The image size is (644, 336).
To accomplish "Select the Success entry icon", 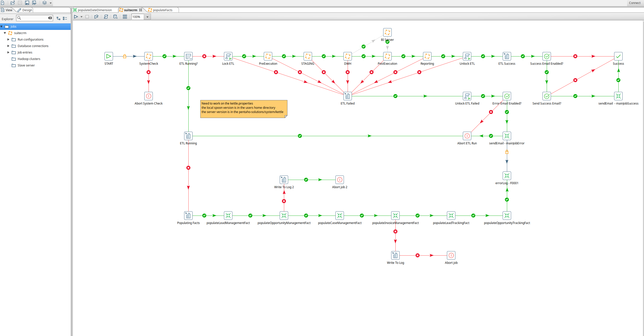I will pyautogui.click(x=618, y=56).
